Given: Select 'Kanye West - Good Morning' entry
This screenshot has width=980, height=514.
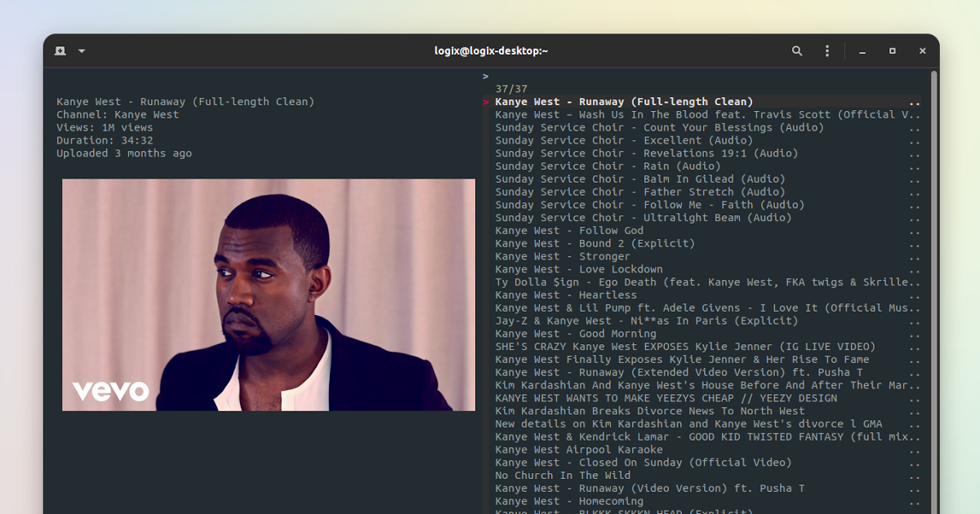Looking at the screenshot, I should 707,334.
